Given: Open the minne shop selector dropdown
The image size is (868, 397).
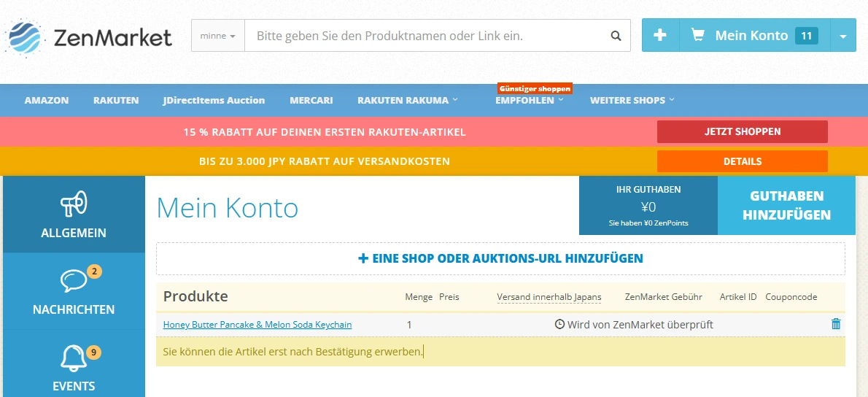Looking at the screenshot, I should [218, 36].
